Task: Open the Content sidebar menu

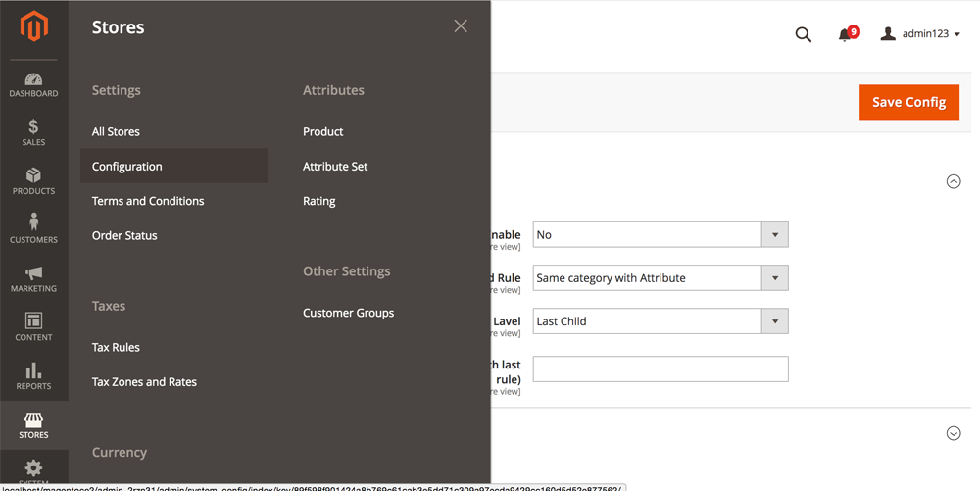Action: [x=33, y=327]
